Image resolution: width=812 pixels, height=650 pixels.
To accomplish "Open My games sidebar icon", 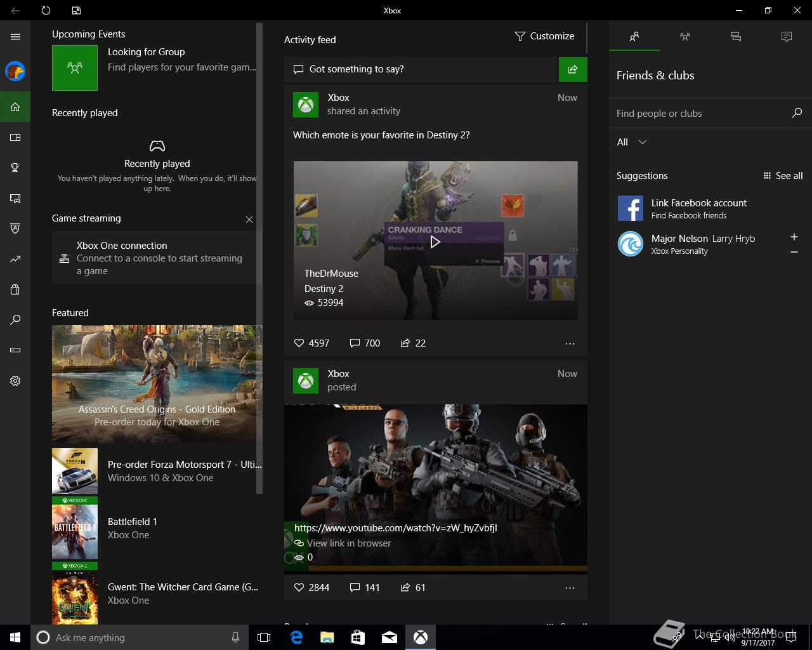I will coord(15,137).
